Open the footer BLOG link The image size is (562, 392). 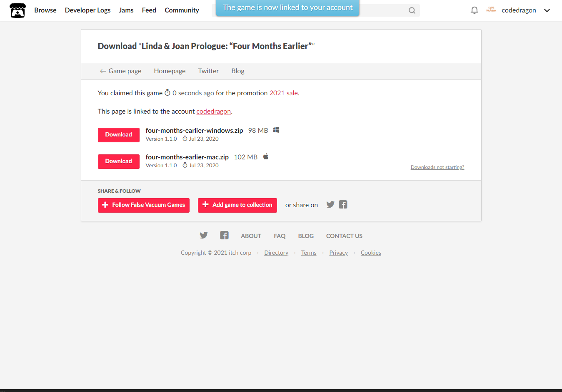(306, 236)
